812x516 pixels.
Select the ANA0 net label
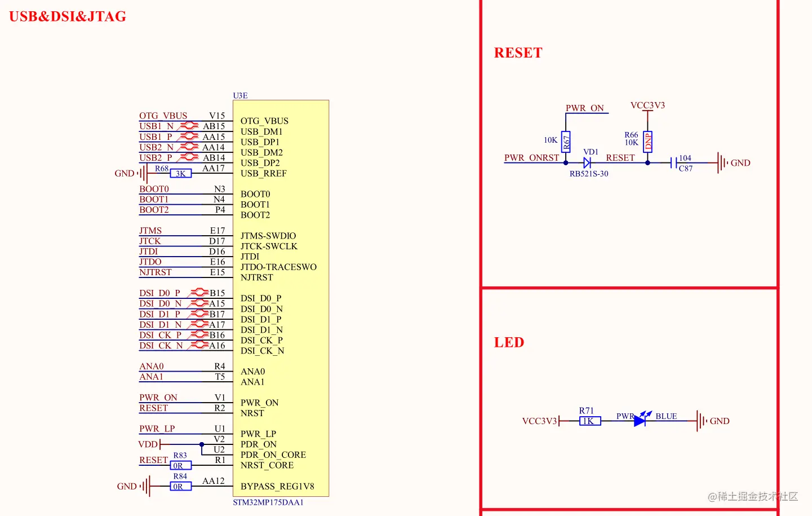(x=152, y=367)
